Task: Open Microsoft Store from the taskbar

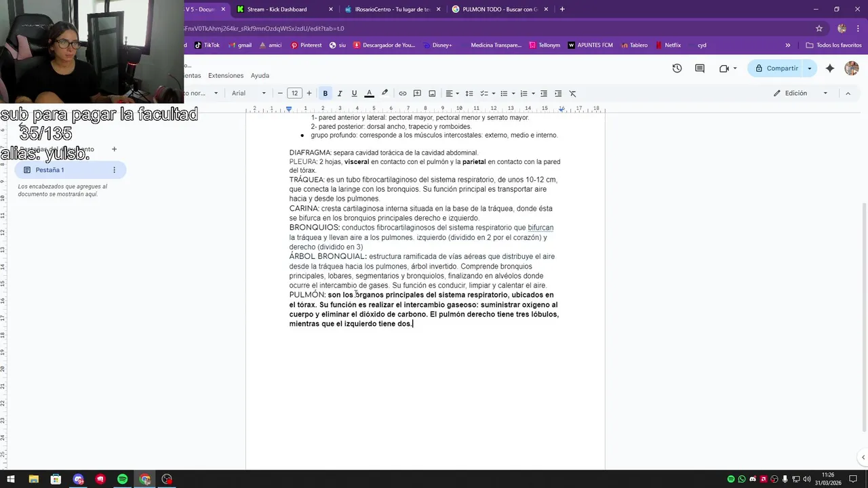Action: pyautogui.click(x=56, y=479)
